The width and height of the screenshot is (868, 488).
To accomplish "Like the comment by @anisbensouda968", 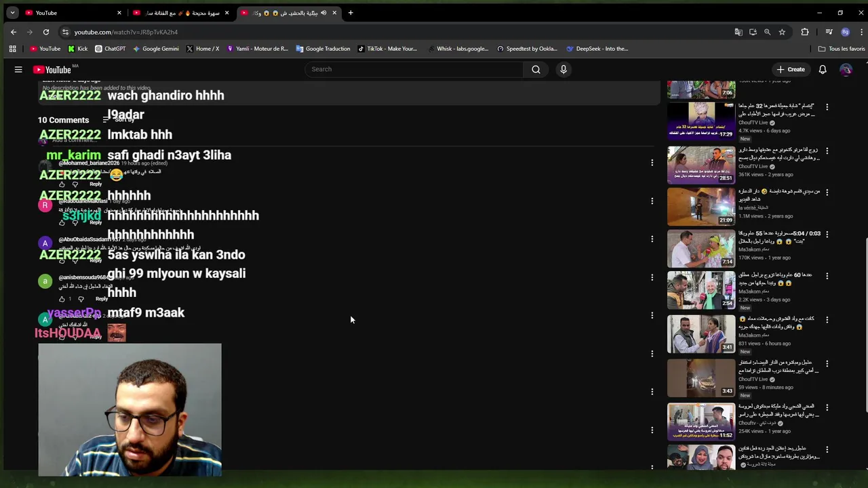I will (x=62, y=299).
